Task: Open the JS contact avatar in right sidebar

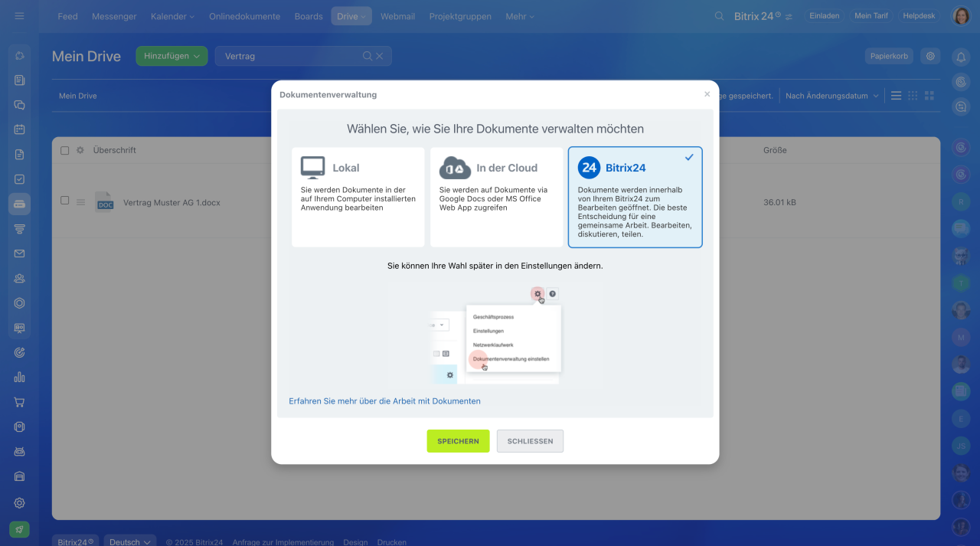Action: [x=961, y=445]
